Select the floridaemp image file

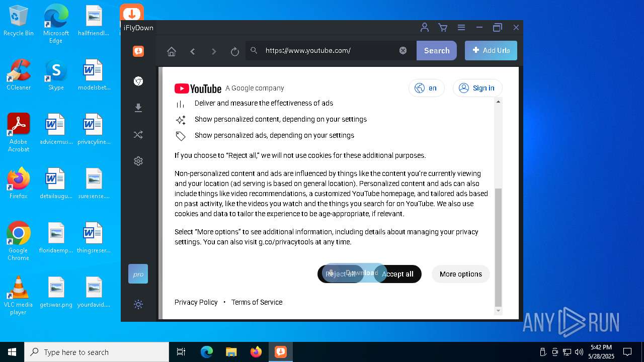[56, 238]
